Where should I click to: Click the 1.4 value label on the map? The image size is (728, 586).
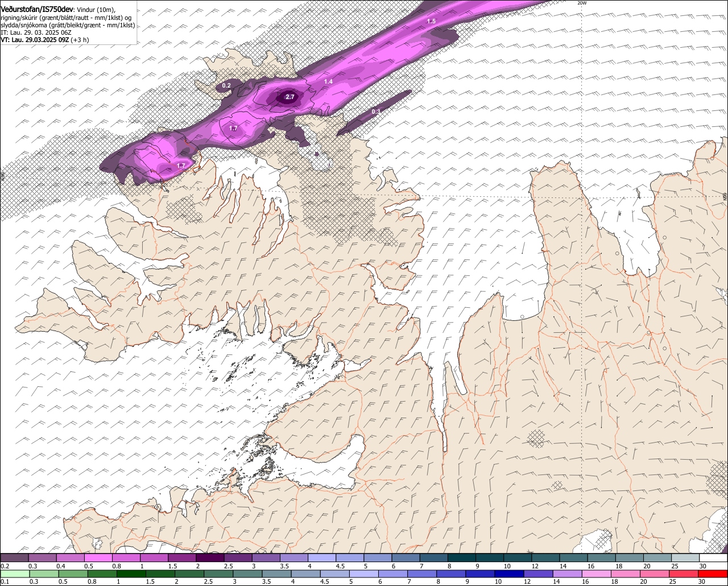(x=328, y=82)
